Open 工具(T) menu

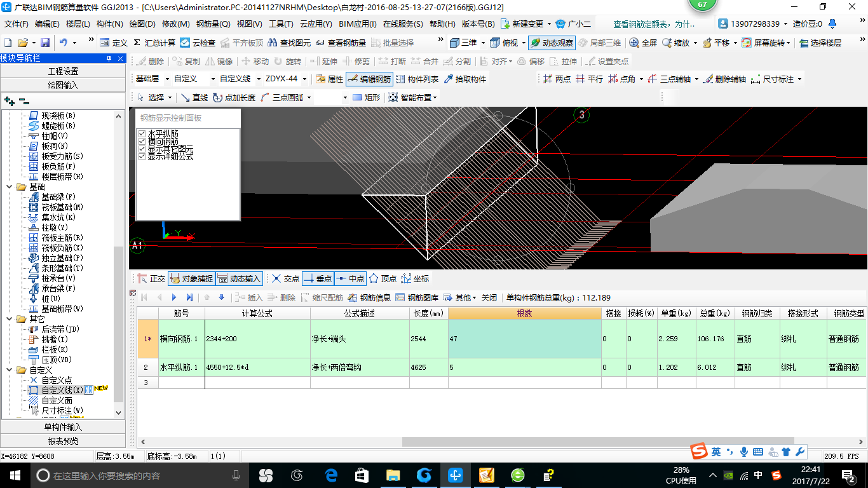tap(281, 24)
